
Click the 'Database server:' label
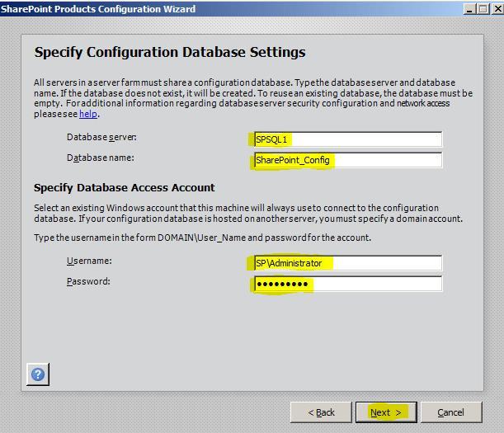pyautogui.click(x=101, y=137)
